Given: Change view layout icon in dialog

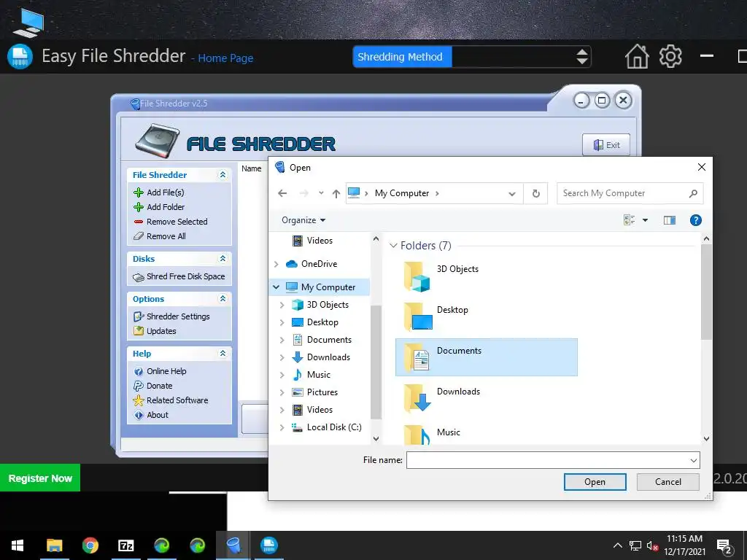Looking at the screenshot, I should pos(630,220).
